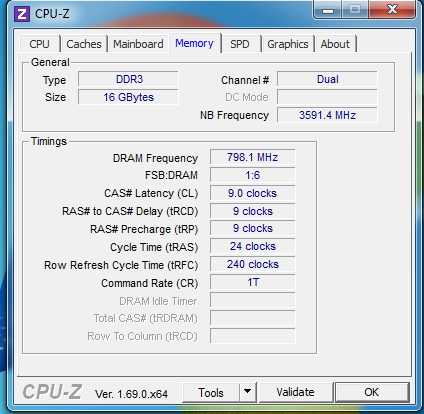
Task: Click the empty DC Mode field
Action: coord(327,97)
